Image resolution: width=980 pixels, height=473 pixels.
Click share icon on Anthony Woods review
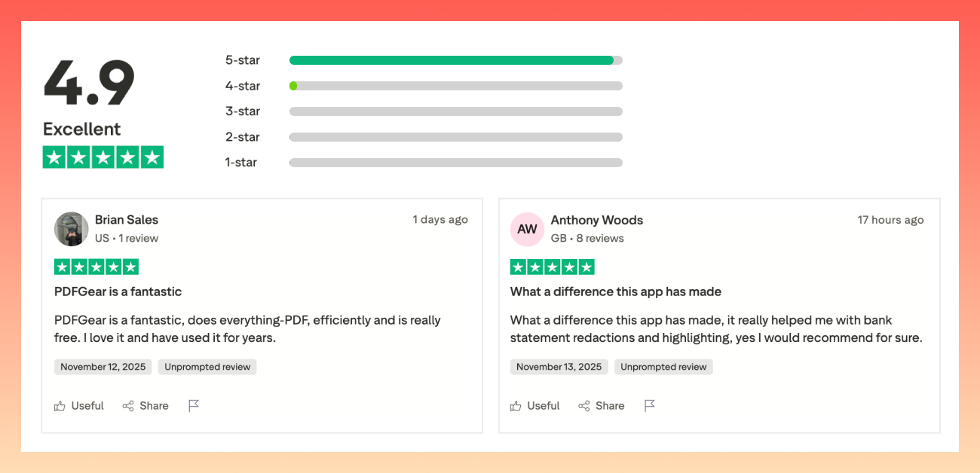pos(584,406)
